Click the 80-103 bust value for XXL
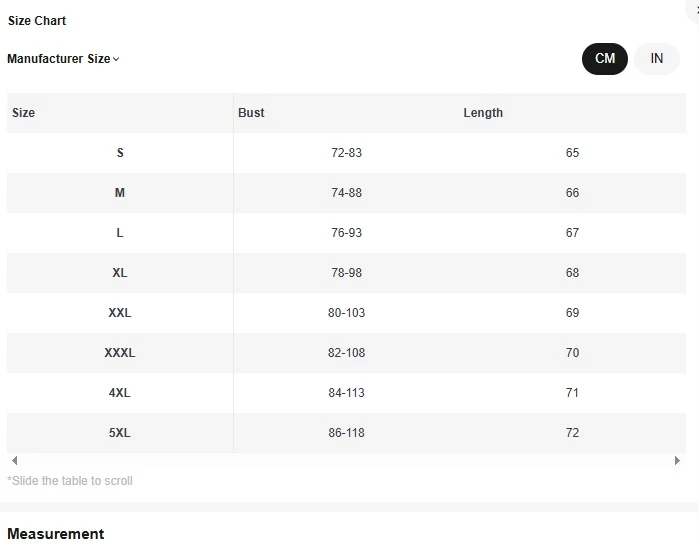The image size is (699, 546). (x=346, y=313)
